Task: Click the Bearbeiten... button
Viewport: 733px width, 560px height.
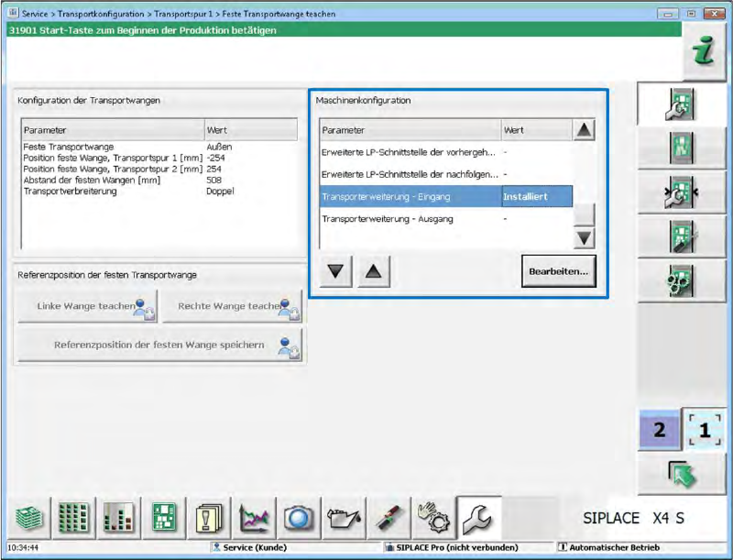Action: tap(559, 271)
